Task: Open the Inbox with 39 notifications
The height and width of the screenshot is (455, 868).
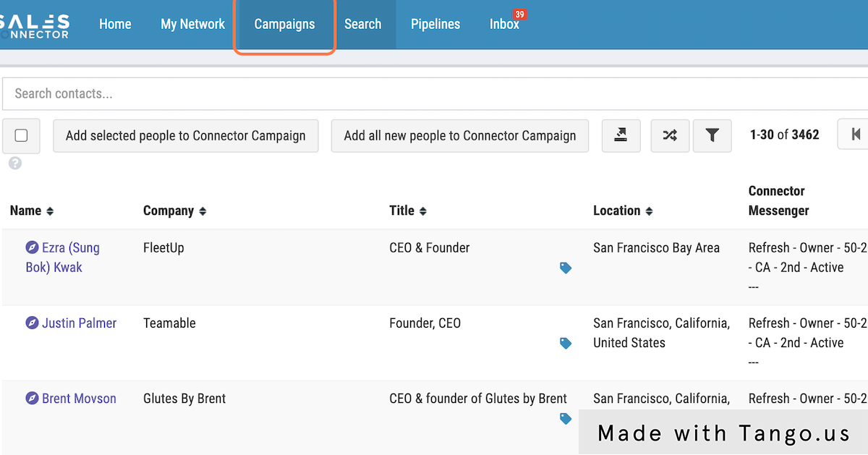Action: (x=505, y=25)
